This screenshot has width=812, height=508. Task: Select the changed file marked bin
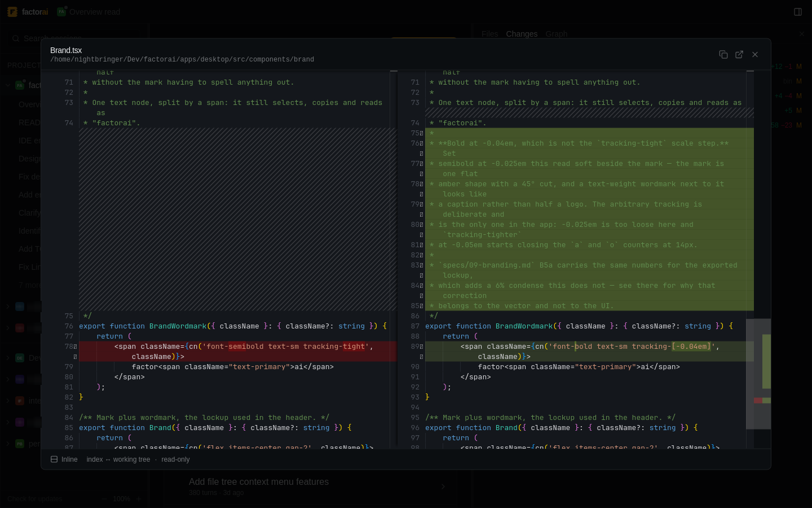(791, 81)
